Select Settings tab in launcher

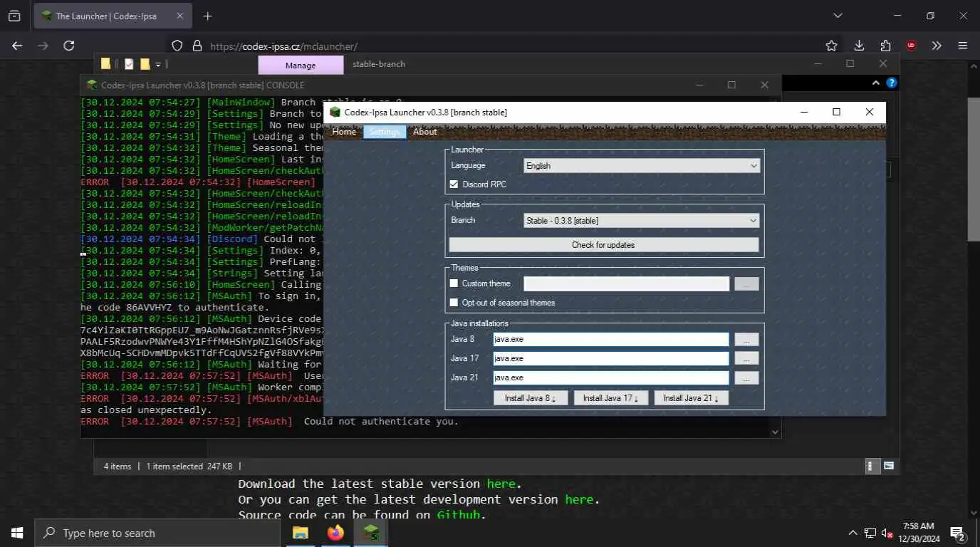click(385, 132)
